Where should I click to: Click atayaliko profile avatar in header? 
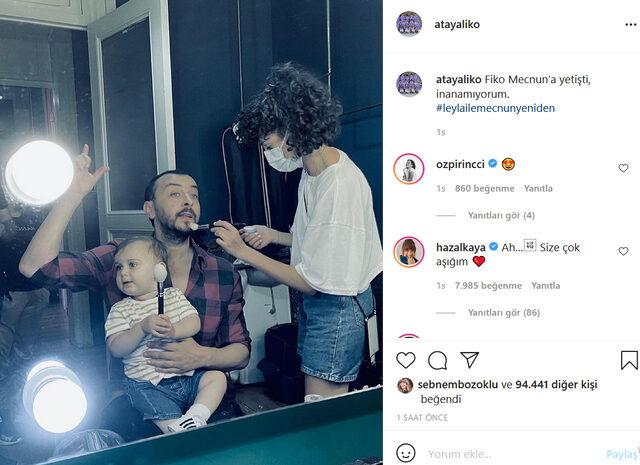409,24
